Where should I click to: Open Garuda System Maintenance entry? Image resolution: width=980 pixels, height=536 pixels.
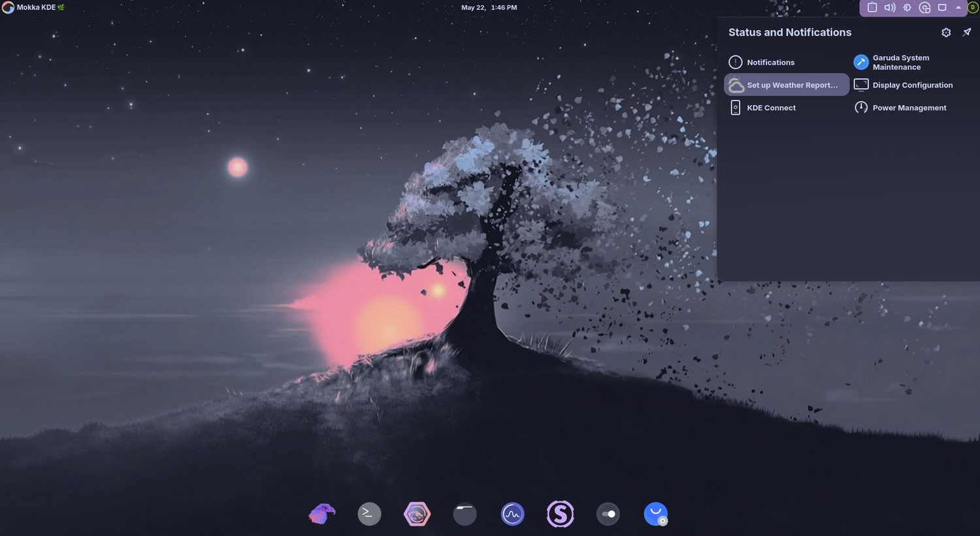pyautogui.click(x=912, y=63)
